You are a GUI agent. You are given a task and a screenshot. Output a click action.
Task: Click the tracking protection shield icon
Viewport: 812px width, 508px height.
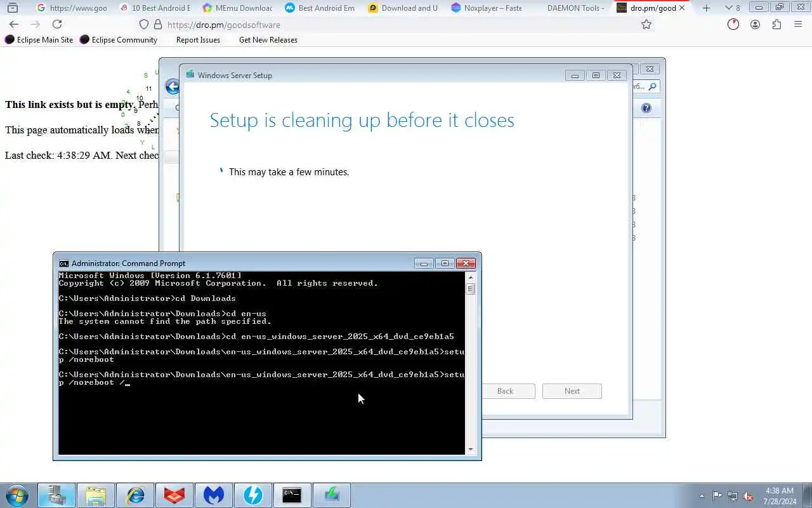pos(144,24)
